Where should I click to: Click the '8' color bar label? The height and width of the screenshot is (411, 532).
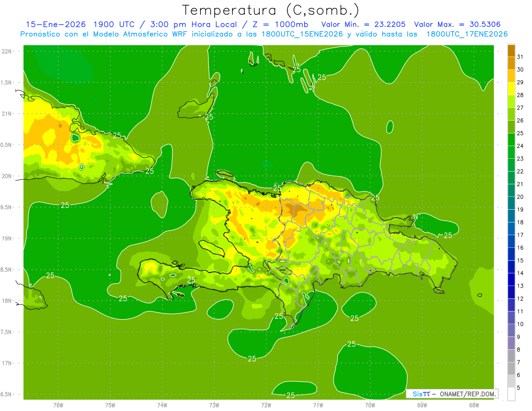(519, 350)
